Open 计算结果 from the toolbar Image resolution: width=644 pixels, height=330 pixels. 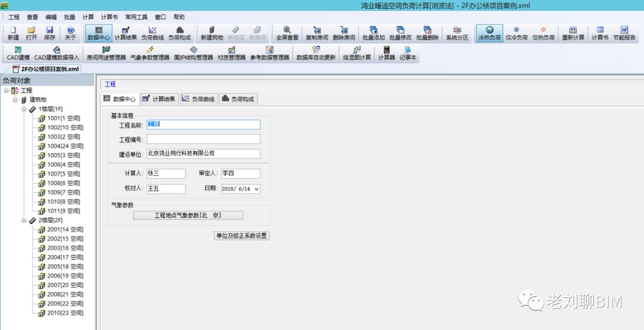coord(126,33)
